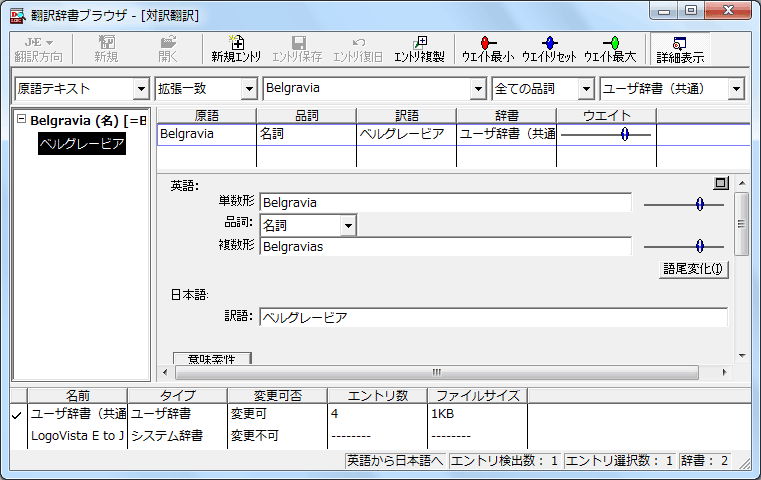Screen dimensions: 761x480
Task: Open the 品詞 名詞 dropdown in details
Action: [347, 225]
